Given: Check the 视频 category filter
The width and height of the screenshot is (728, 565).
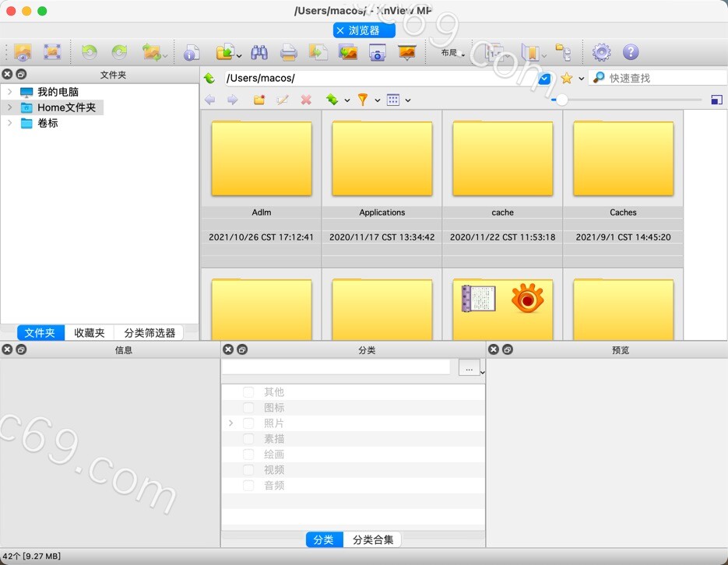Looking at the screenshot, I should click(248, 469).
